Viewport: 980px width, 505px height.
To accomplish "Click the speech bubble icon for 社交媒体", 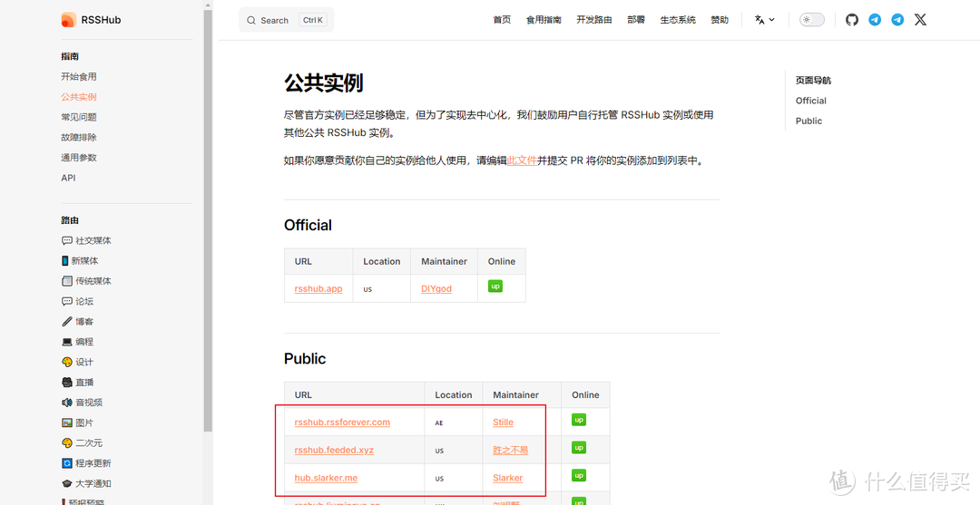I will (67, 240).
